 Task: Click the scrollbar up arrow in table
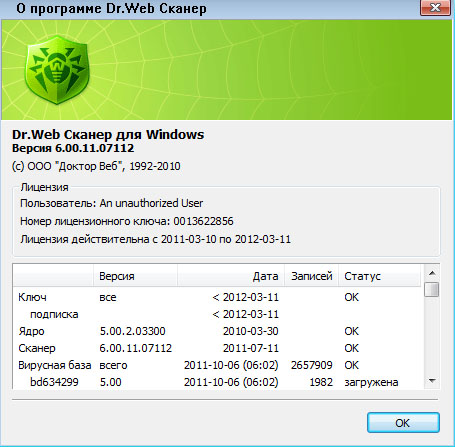click(x=432, y=273)
